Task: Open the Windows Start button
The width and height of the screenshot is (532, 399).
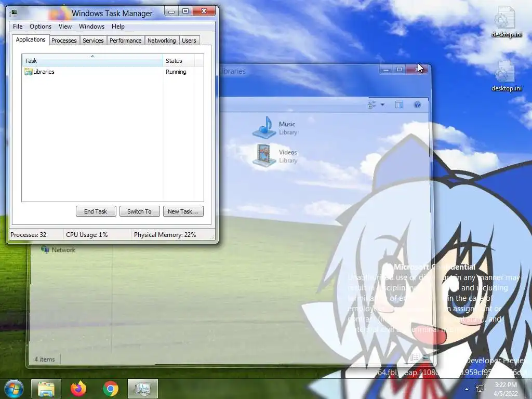Action: 14,389
